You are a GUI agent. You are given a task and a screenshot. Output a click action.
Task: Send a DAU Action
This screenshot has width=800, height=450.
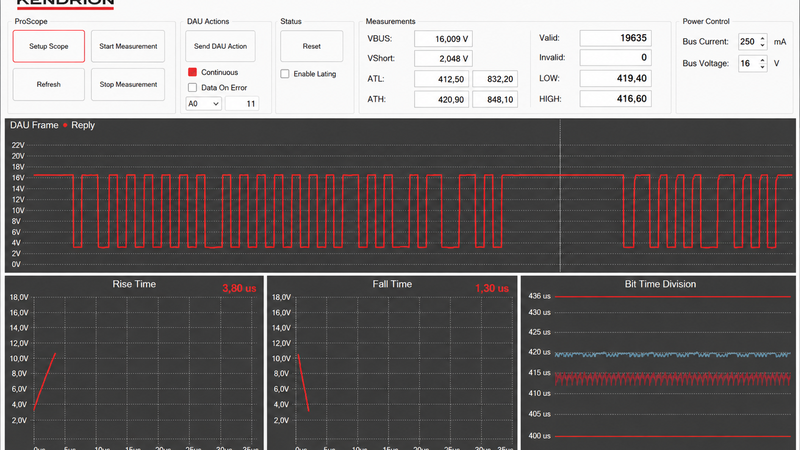coord(220,46)
